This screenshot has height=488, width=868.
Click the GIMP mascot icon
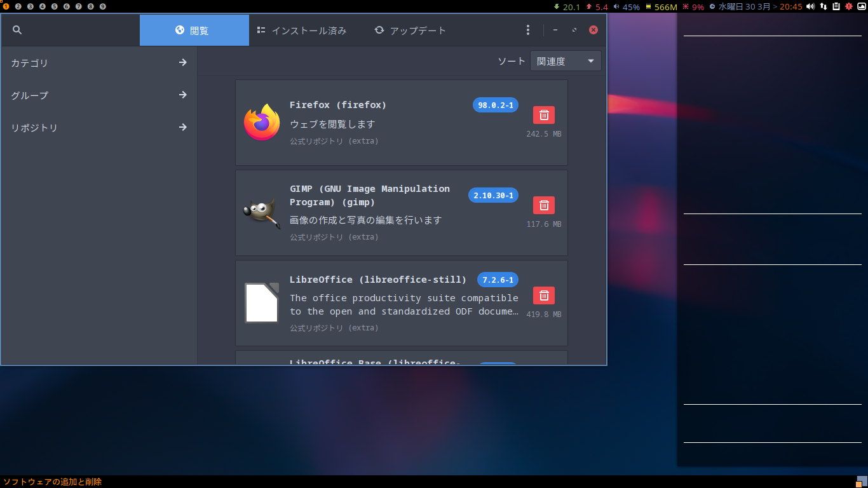pos(261,213)
